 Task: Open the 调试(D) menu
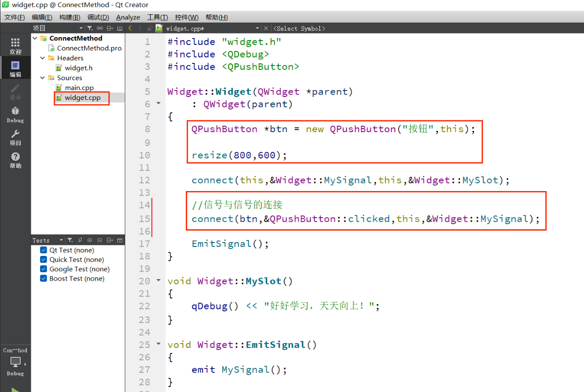point(98,17)
